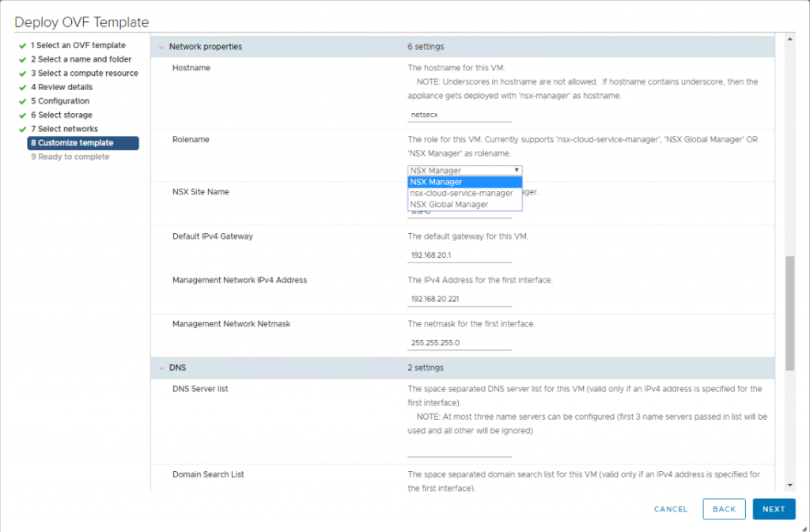
Task: Click the BACK button
Action: click(724, 509)
